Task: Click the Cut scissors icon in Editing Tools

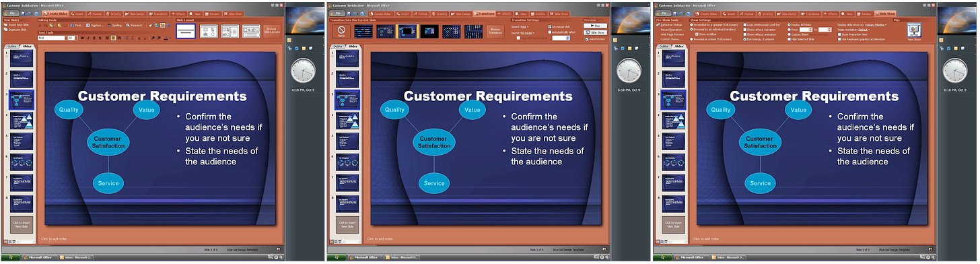Action: click(40, 26)
